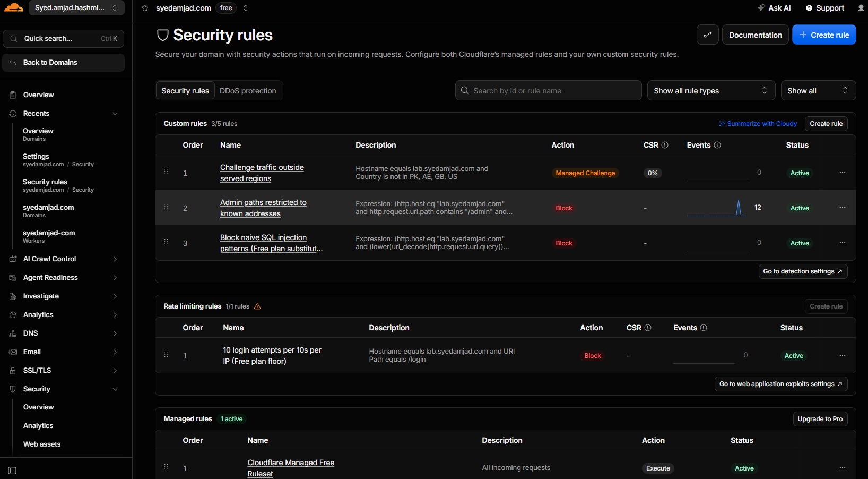Open row options for Challenge traffic rule
This screenshot has height=479, width=868.
[843, 173]
